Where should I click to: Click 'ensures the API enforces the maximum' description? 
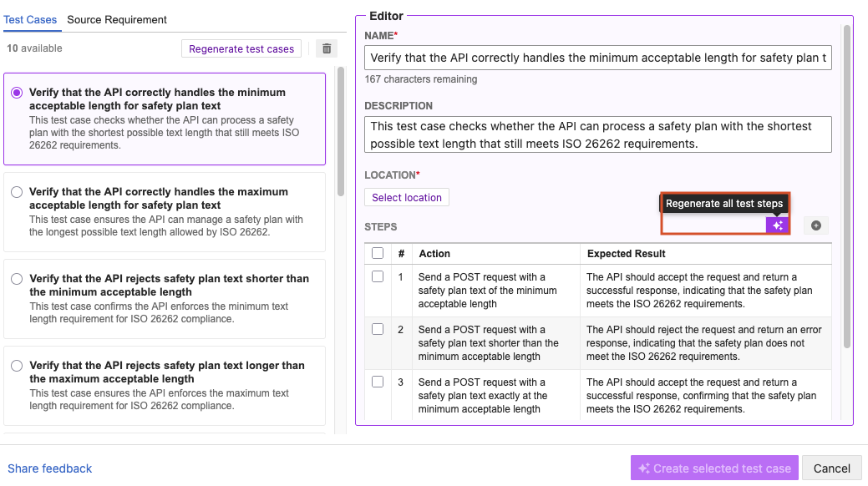pos(160,400)
